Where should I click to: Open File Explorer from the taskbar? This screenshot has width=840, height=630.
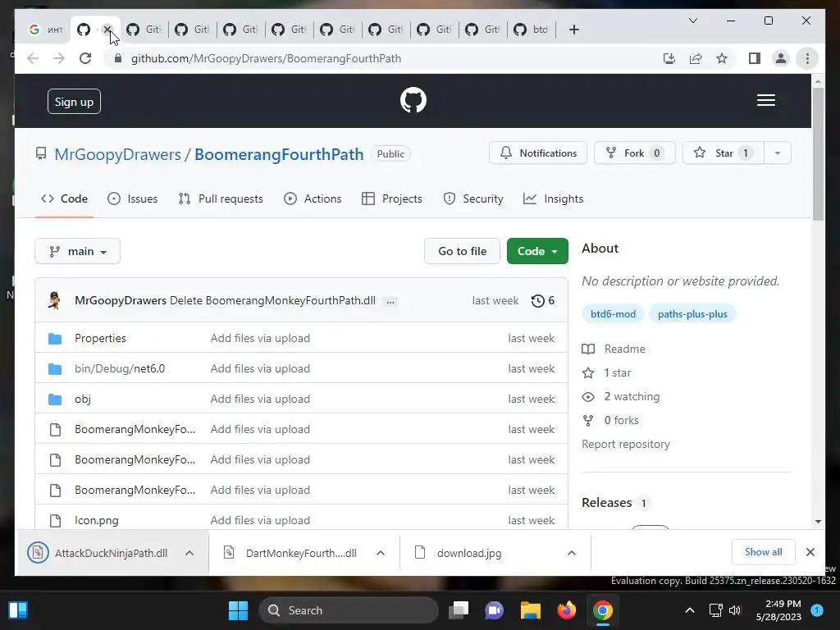pos(531,610)
